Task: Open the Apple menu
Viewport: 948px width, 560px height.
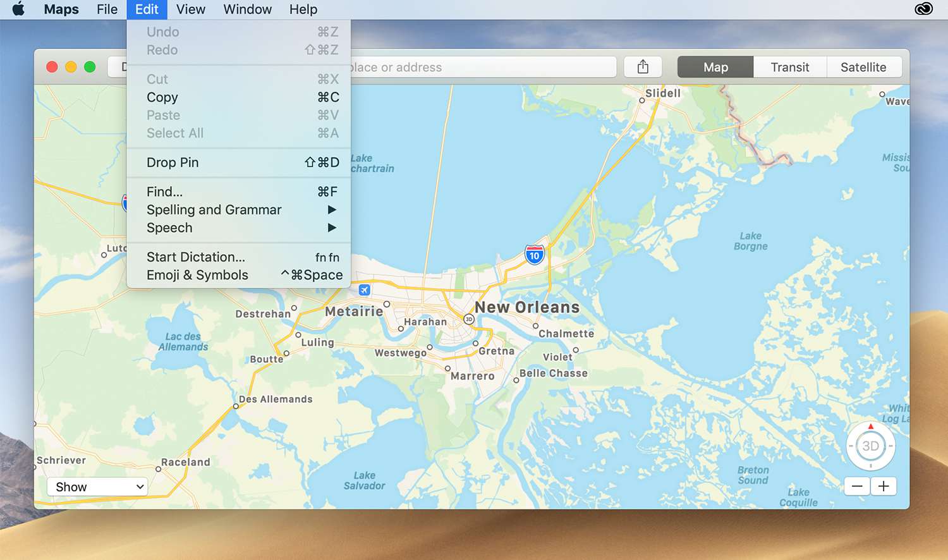Action: click(x=18, y=9)
